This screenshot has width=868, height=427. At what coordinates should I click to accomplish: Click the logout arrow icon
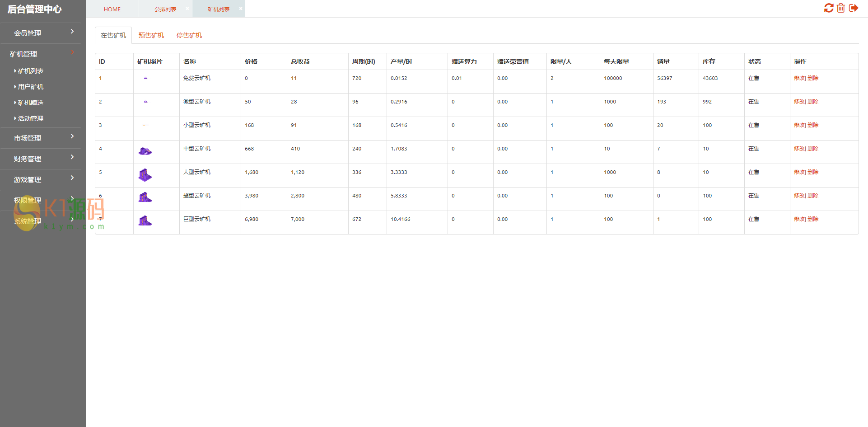(x=854, y=8)
